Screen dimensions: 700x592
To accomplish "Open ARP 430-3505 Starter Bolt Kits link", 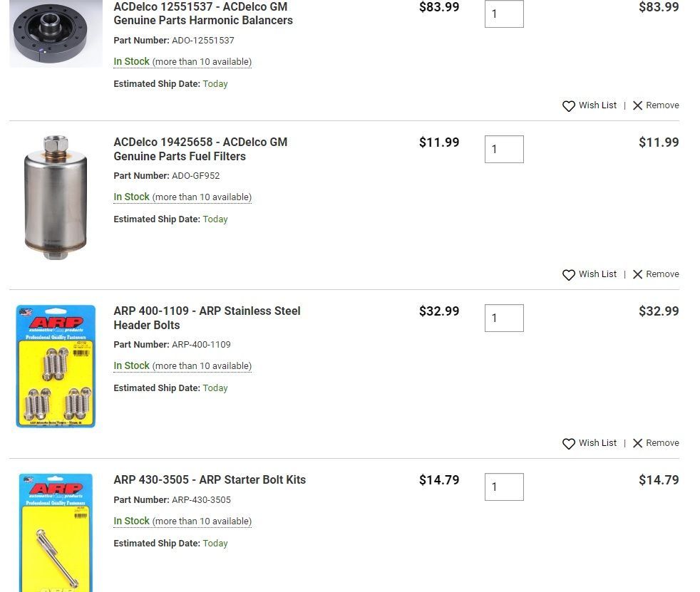I will tap(210, 479).
